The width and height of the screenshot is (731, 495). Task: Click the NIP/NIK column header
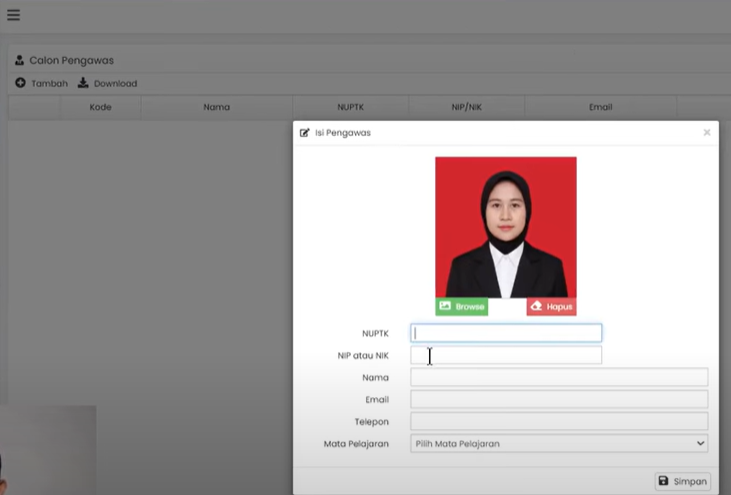(466, 107)
